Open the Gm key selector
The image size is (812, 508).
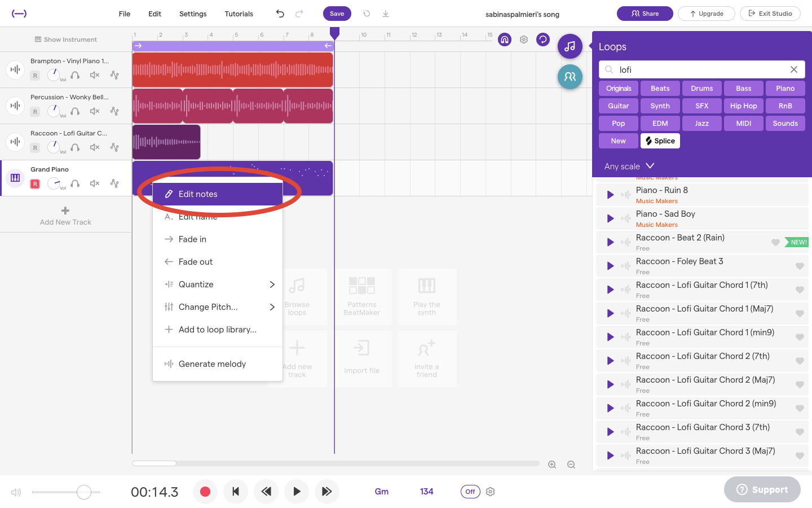[382, 492]
